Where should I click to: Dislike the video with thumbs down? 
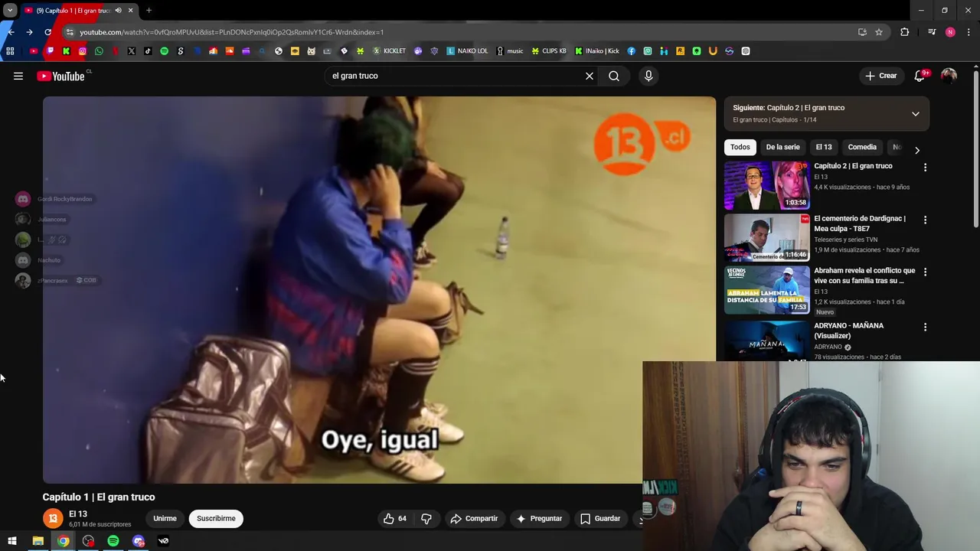pyautogui.click(x=426, y=519)
